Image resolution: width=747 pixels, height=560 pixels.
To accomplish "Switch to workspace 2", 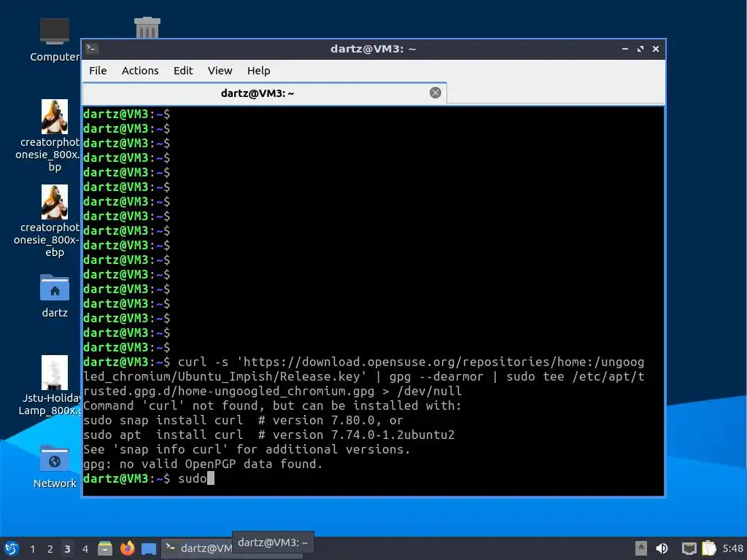I will click(50, 549).
